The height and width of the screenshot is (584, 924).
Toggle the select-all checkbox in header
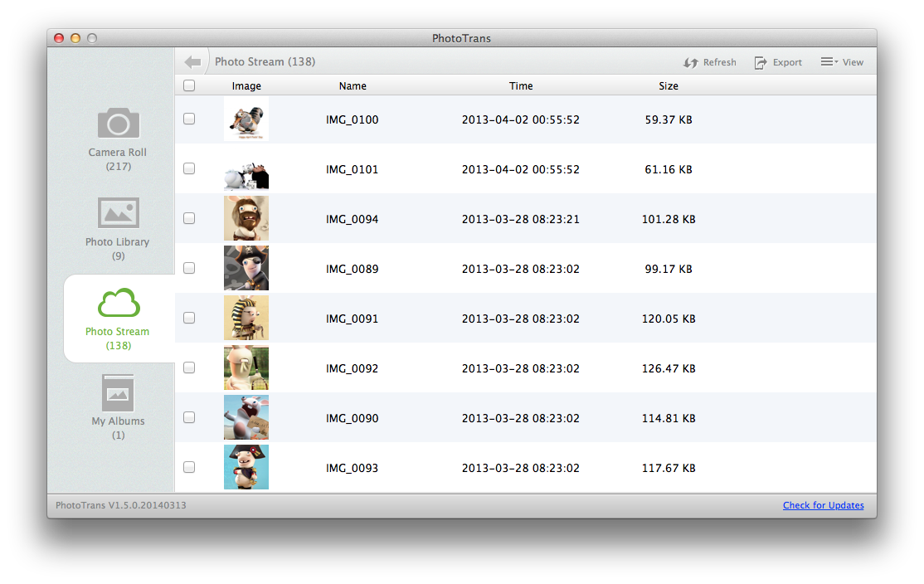tap(189, 85)
